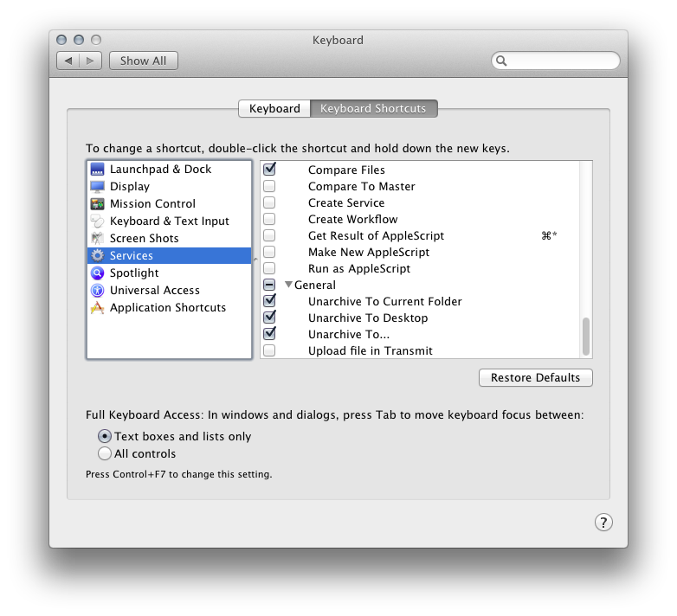
Task: Enable the Compare To Master service
Action: point(269,186)
